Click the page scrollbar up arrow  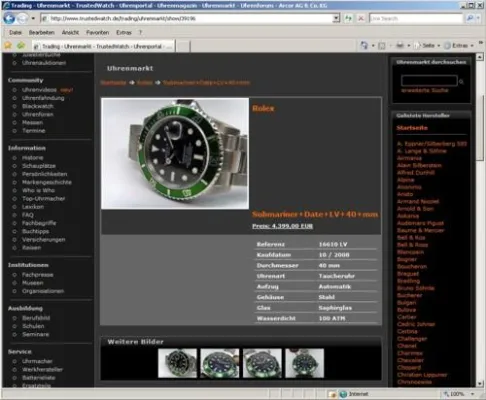point(480,57)
